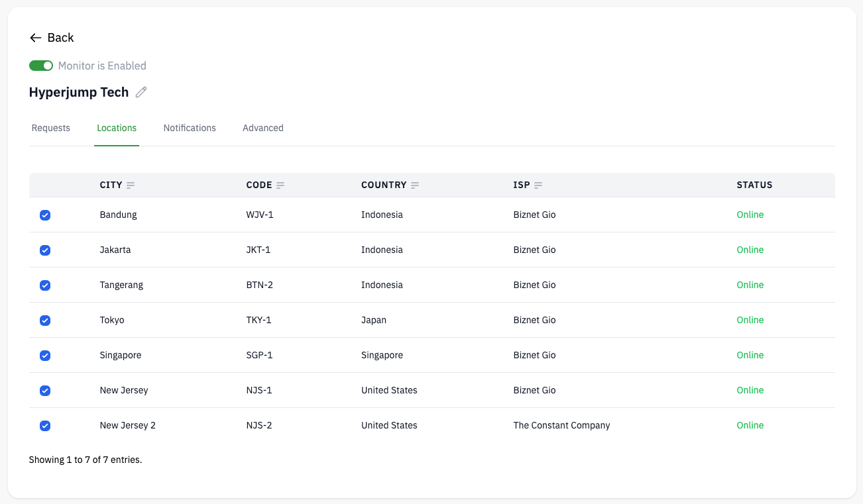Uncheck the Tokyo location checkbox
Image resolution: width=863 pixels, height=504 pixels.
click(45, 321)
